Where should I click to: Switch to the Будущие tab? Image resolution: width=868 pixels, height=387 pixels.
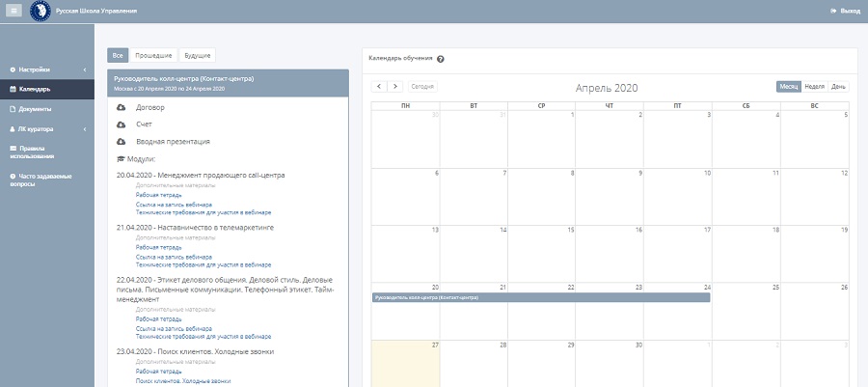tap(198, 56)
